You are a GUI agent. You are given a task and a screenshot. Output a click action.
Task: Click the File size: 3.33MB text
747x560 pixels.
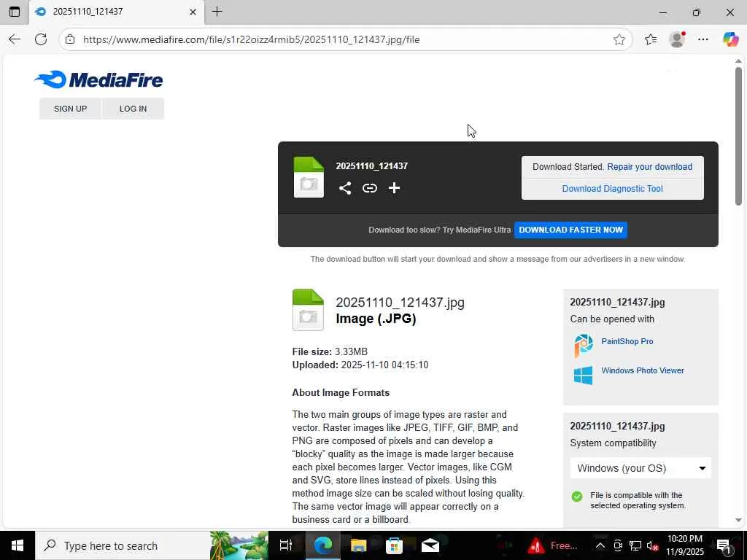pyautogui.click(x=330, y=351)
